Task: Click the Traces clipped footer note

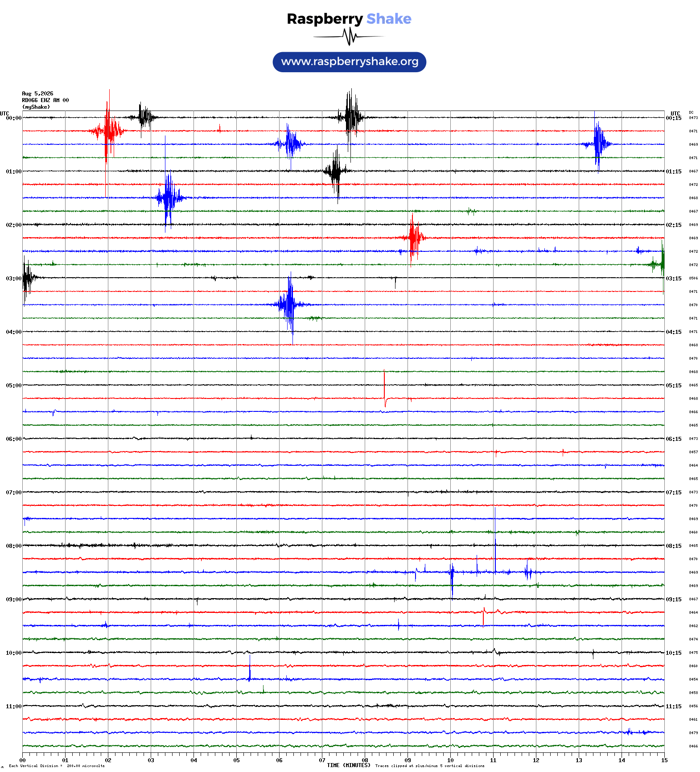Action: pos(430,766)
